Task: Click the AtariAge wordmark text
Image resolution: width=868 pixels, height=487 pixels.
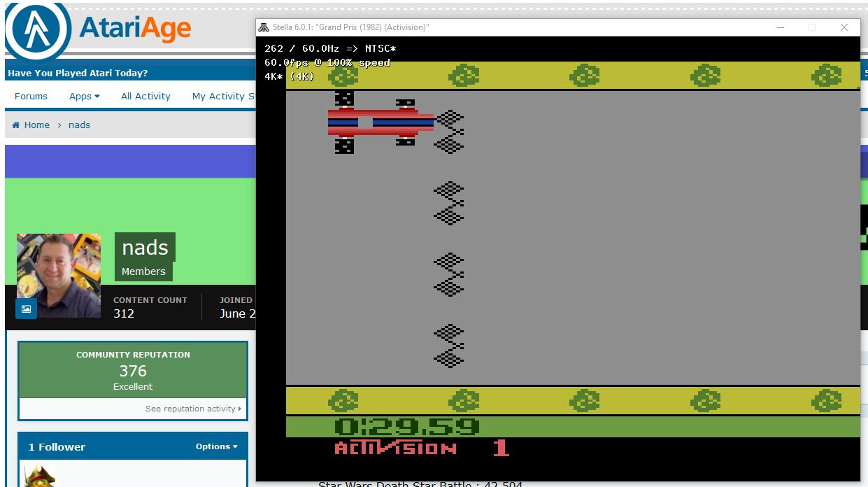Action: tap(135, 29)
